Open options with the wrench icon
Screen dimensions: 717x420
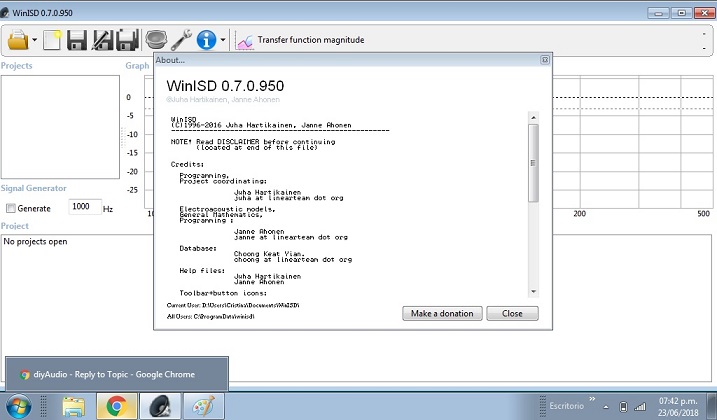pyautogui.click(x=182, y=40)
